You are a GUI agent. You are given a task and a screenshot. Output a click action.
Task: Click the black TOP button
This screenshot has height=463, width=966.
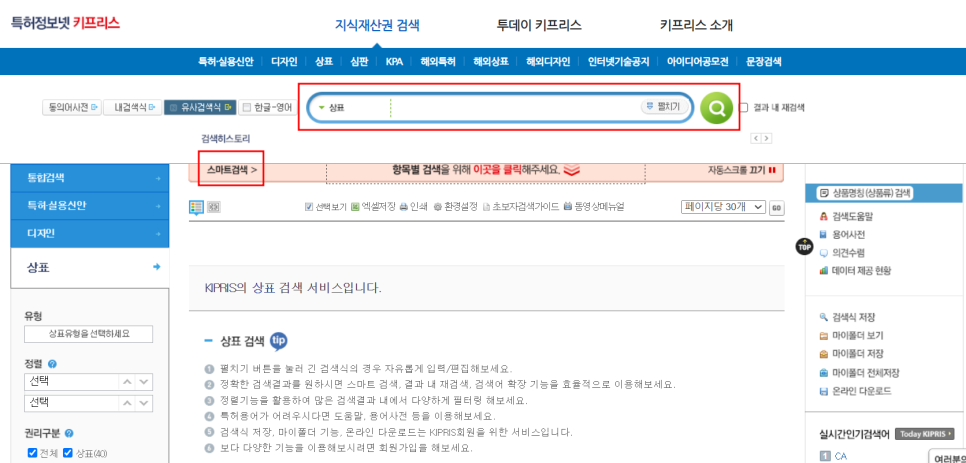click(804, 246)
